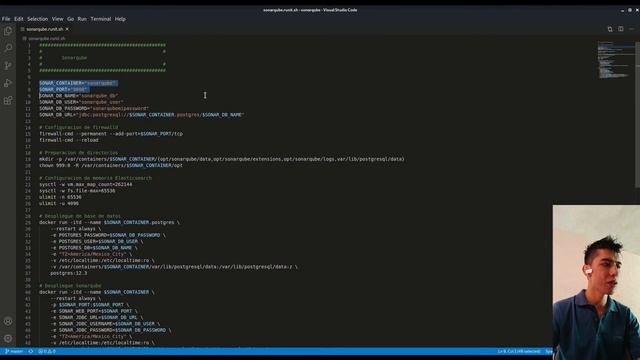Open the Edit menu

tap(19, 19)
